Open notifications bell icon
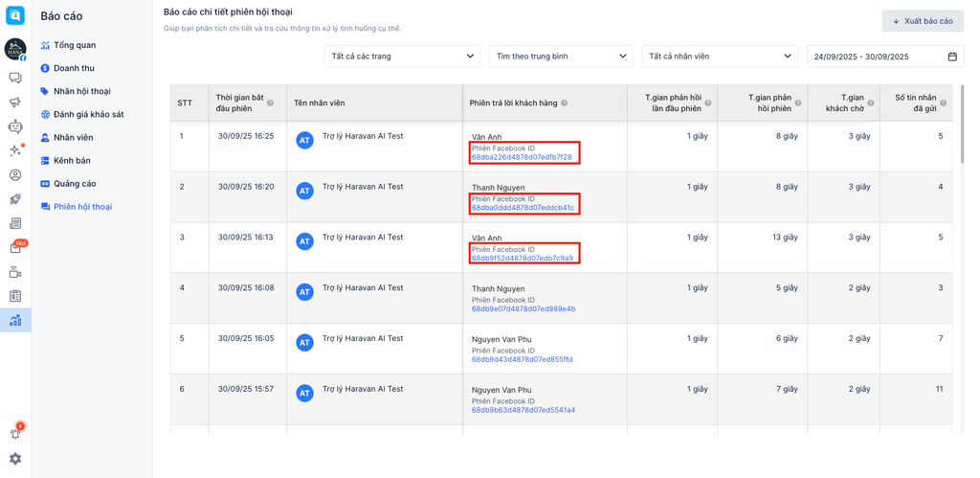The width and height of the screenshot is (980, 478). pyautogui.click(x=15, y=433)
